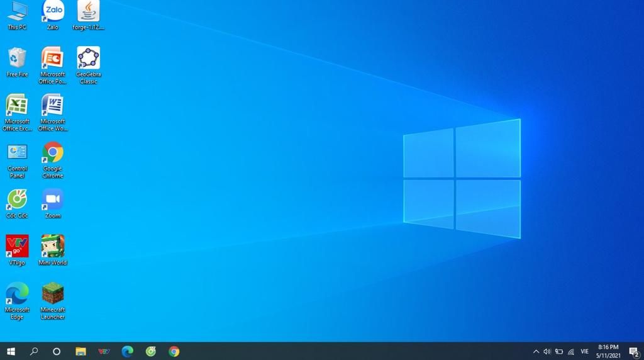This screenshot has height=360, width=644.
Task: Launch Google Chrome from taskbar
Action: [174, 351]
